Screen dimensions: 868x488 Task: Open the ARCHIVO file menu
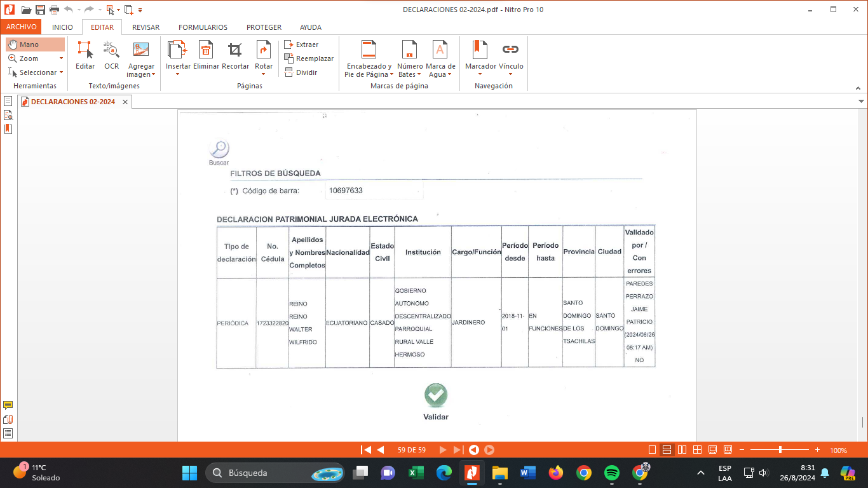coord(21,27)
